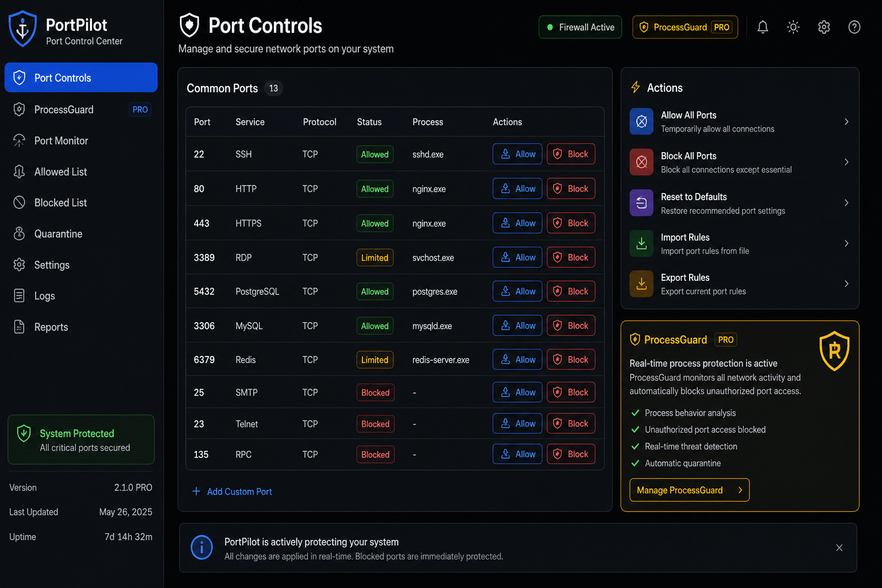Image resolution: width=882 pixels, height=588 pixels.
Task: Navigate to Quarantine section
Action: point(81,234)
